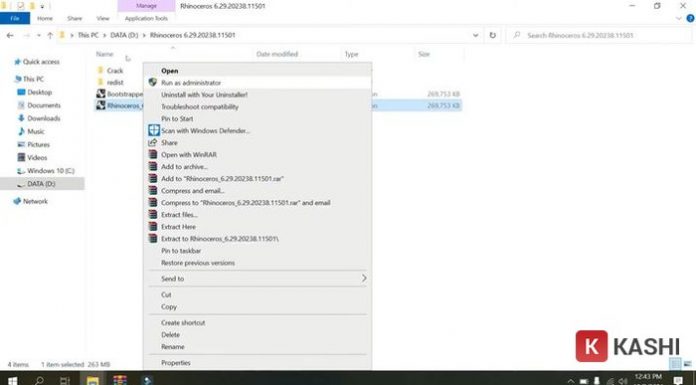Go back with the back arrow
Screen dimensions: 696x385
point(10,35)
